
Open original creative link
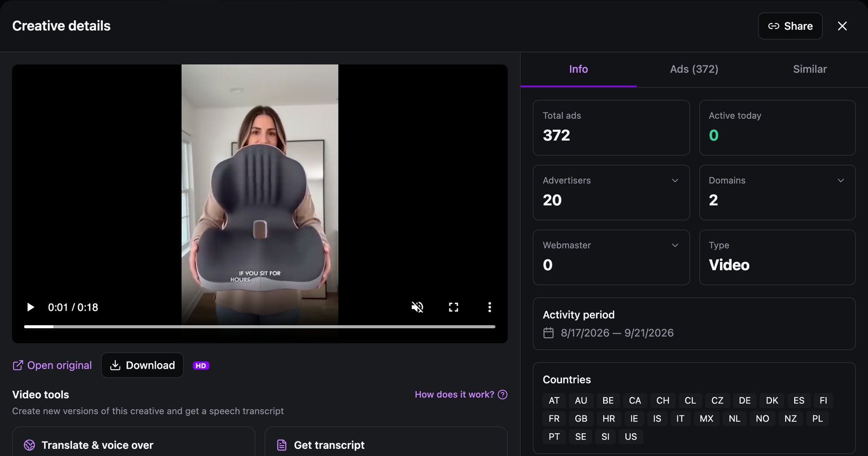52,365
